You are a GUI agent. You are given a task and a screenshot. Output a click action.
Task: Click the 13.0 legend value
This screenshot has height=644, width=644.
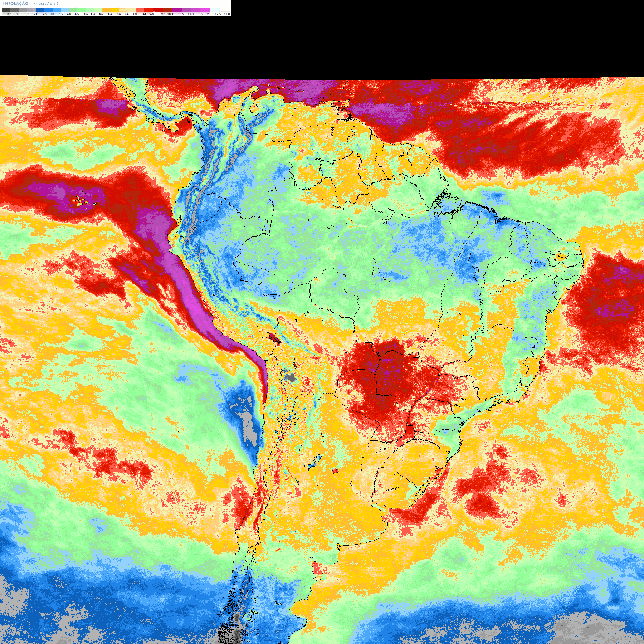click(x=227, y=14)
